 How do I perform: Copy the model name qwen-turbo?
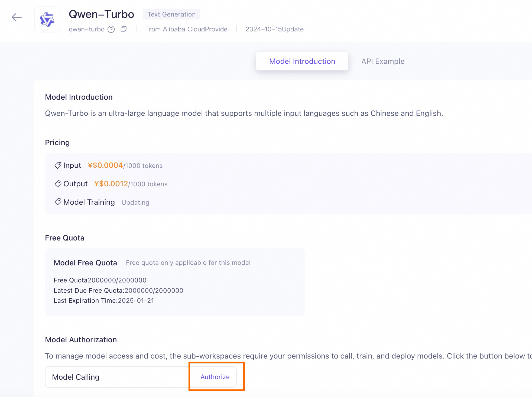pos(124,29)
